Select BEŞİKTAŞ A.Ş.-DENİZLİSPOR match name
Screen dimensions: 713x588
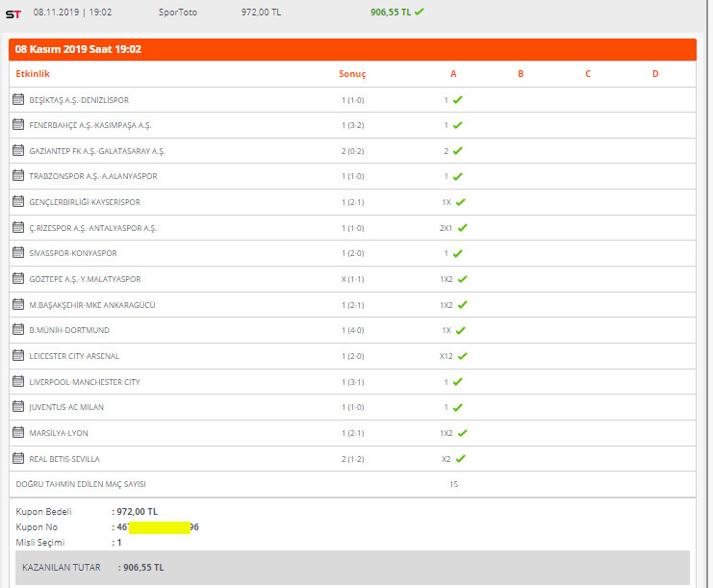click(x=79, y=100)
